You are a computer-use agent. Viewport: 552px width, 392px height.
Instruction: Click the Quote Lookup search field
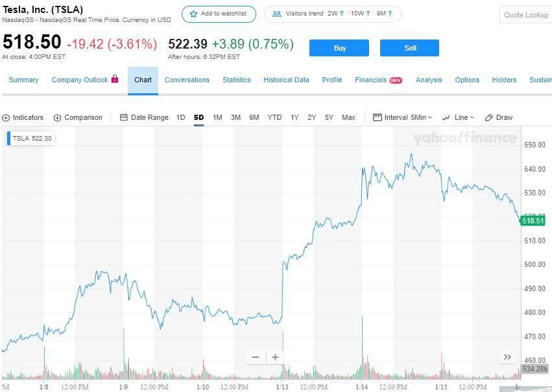coord(526,15)
